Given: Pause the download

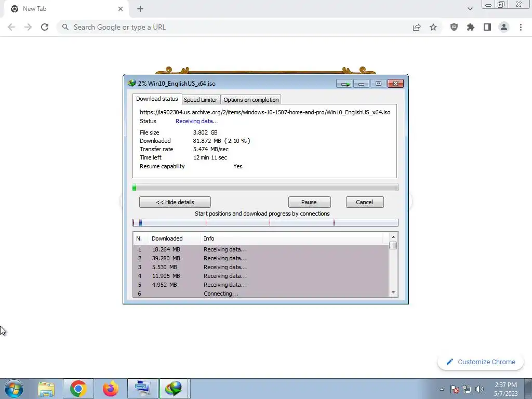Looking at the screenshot, I should click(x=309, y=202).
